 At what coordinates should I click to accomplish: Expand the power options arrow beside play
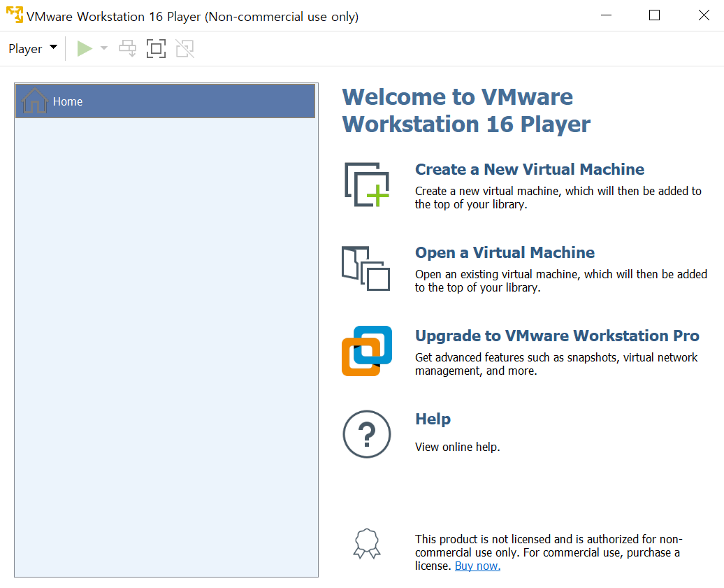point(104,48)
